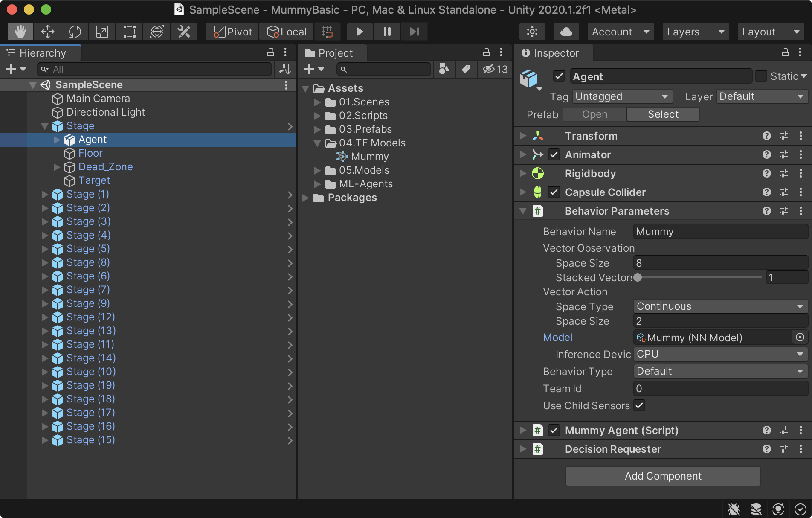812x518 pixels.
Task: Open the Layers dropdown
Action: 696,32
